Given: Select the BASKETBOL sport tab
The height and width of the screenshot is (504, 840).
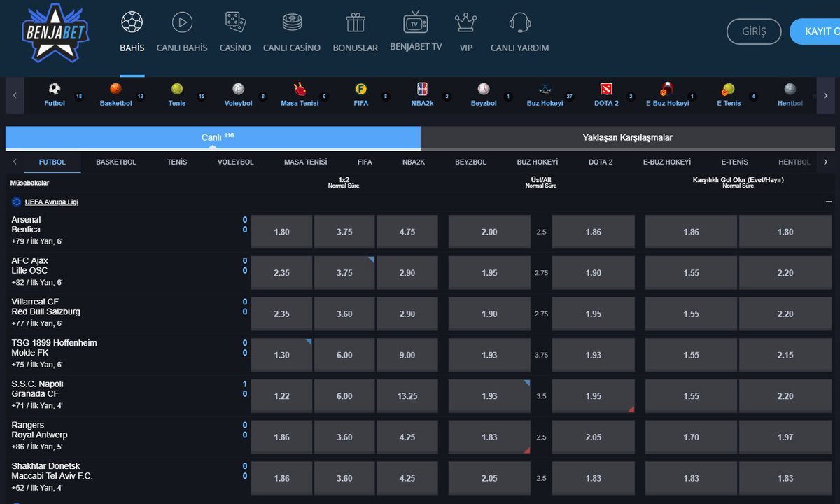Looking at the screenshot, I should [x=116, y=162].
